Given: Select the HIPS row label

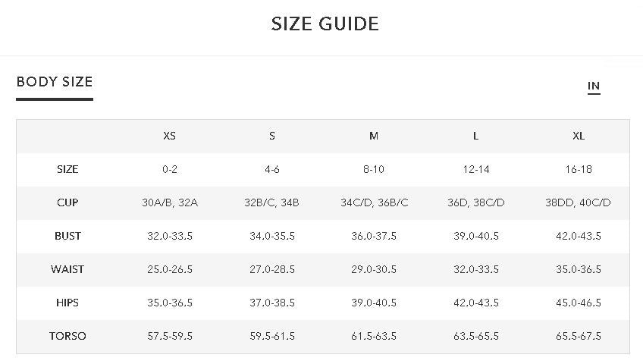Looking at the screenshot, I should point(67,303).
